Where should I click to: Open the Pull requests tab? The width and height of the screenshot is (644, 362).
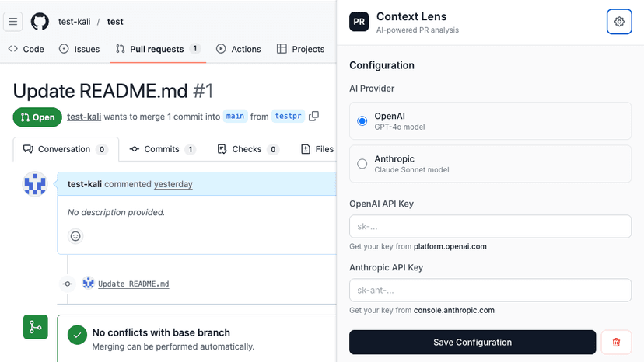point(158,49)
